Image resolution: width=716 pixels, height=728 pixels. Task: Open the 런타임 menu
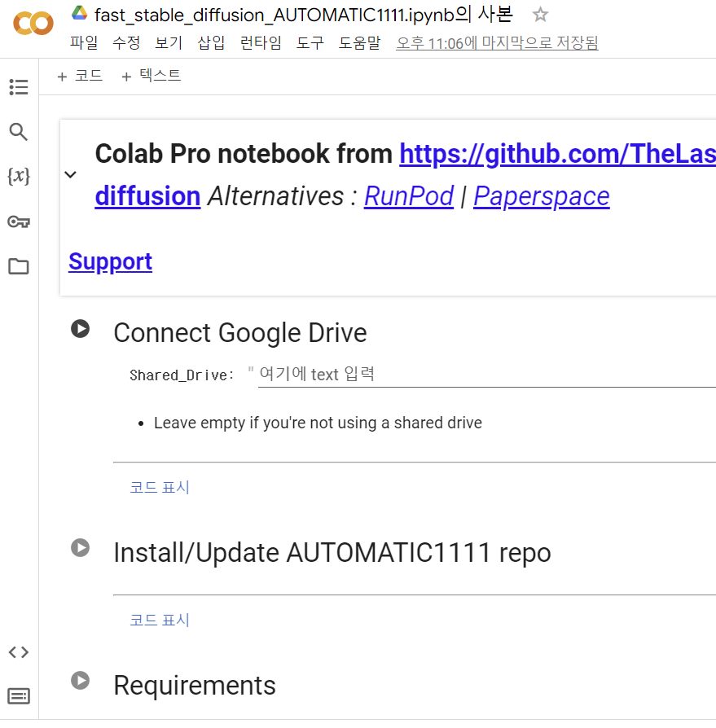(261, 42)
